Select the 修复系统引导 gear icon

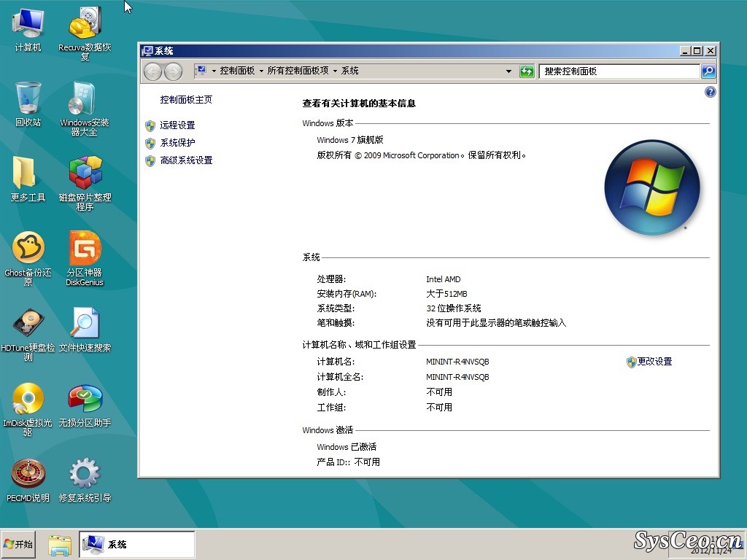pyautogui.click(x=85, y=480)
